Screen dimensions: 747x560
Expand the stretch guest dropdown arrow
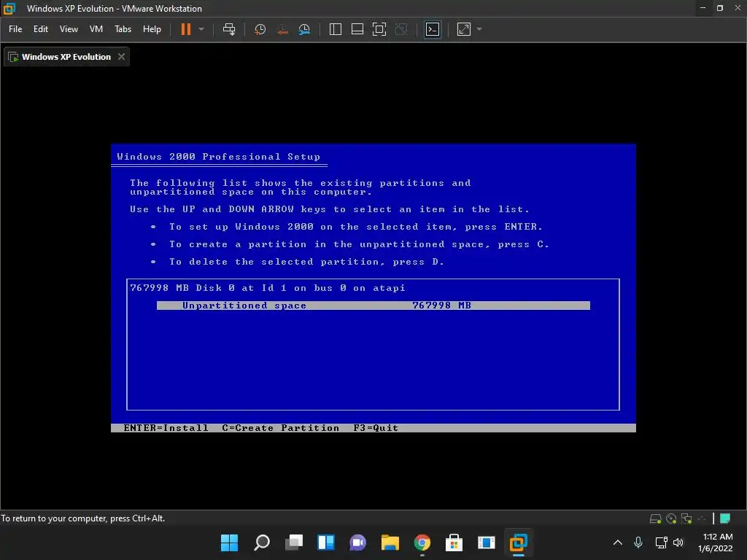[x=479, y=29]
